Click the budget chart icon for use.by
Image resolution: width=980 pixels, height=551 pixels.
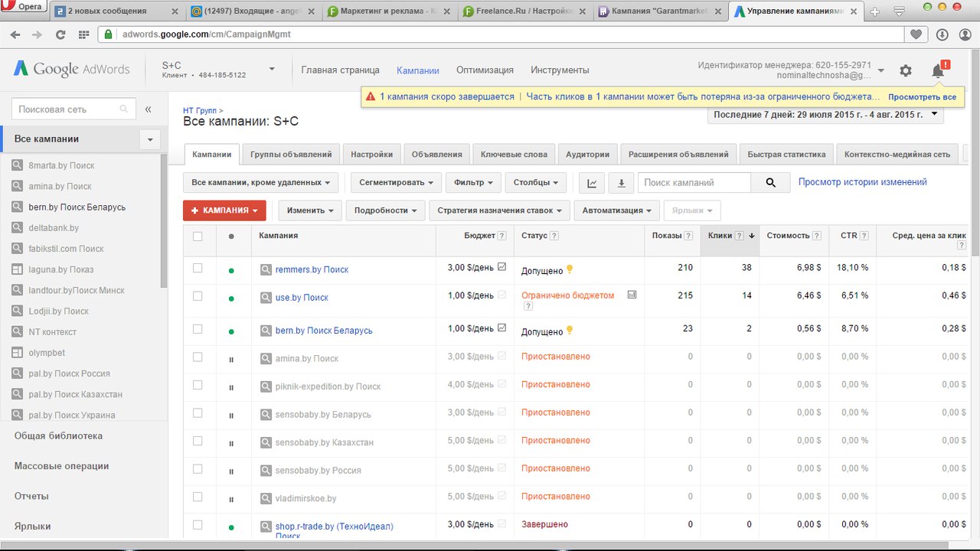click(632, 295)
